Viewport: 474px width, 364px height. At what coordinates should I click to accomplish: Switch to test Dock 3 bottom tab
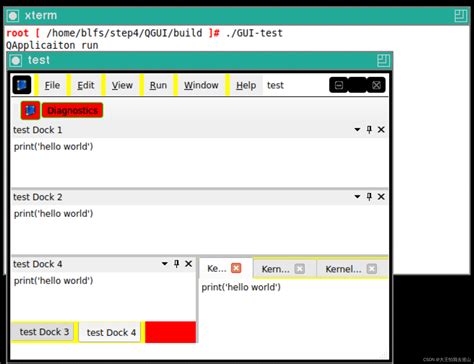[44, 332]
